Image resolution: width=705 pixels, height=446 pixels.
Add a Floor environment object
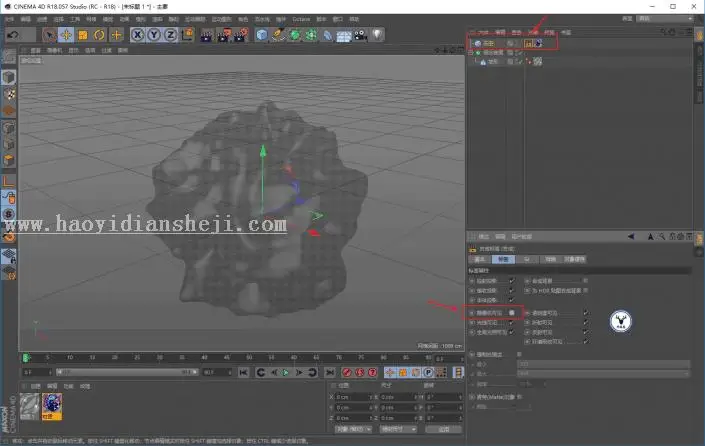344,35
